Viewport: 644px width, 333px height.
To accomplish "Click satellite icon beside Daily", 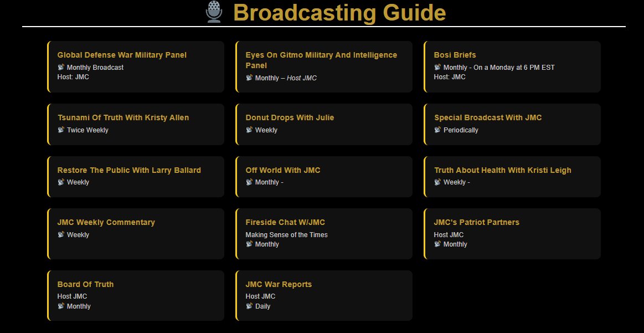I will coord(249,306).
